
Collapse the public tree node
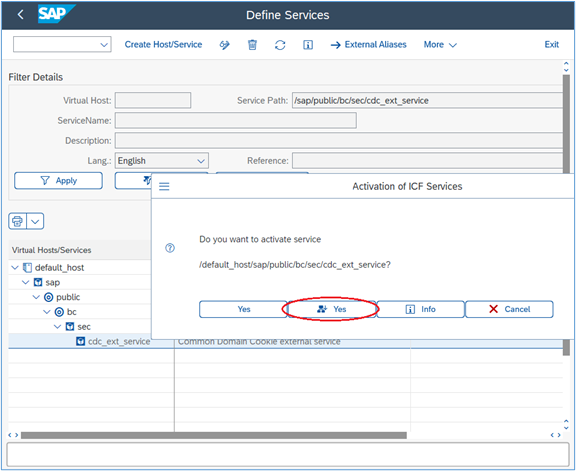(36, 297)
